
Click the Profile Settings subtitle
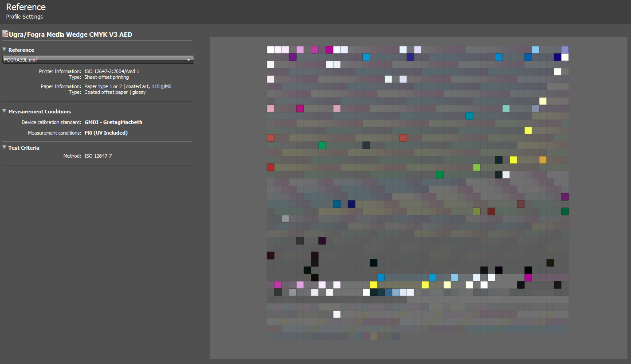point(24,17)
